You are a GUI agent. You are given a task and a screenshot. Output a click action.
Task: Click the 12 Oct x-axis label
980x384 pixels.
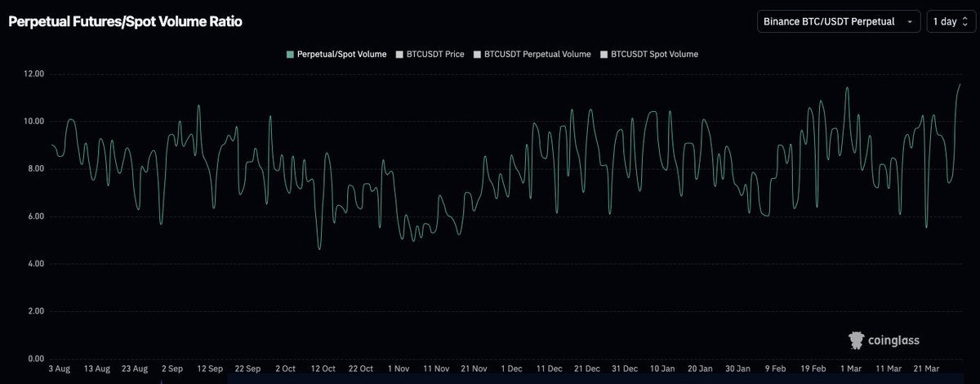(323, 369)
